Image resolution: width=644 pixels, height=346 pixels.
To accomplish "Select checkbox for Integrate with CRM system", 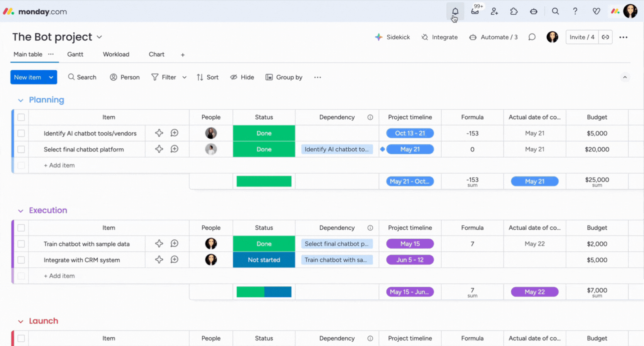I will tap(21, 260).
